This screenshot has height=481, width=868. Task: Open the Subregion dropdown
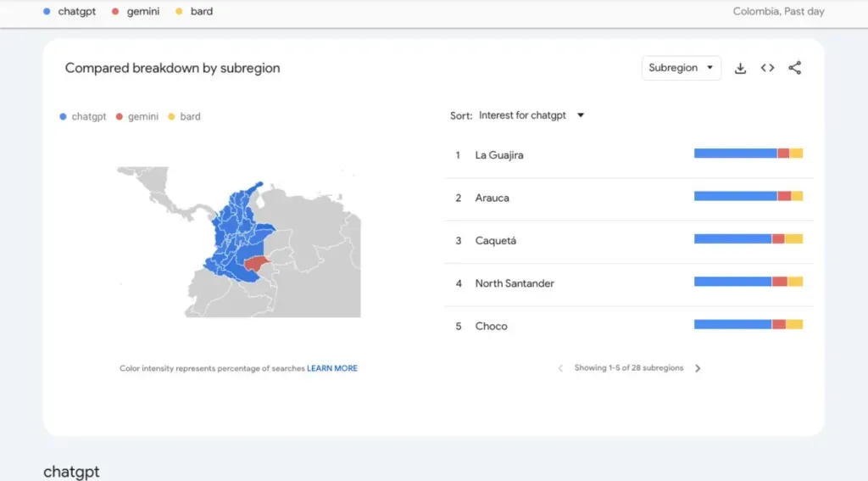click(681, 68)
